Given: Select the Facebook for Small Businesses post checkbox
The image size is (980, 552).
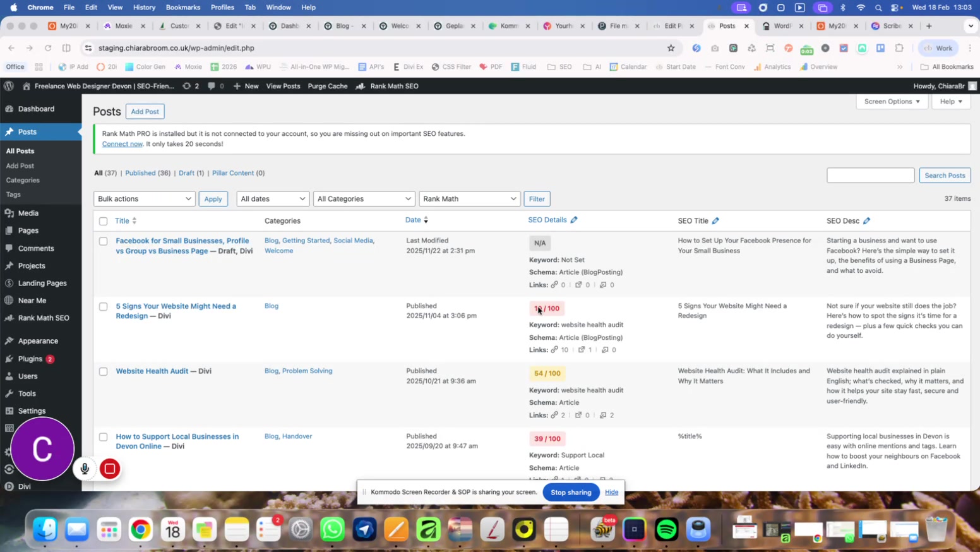Looking at the screenshot, I should pyautogui.click(x=103, y=241).
